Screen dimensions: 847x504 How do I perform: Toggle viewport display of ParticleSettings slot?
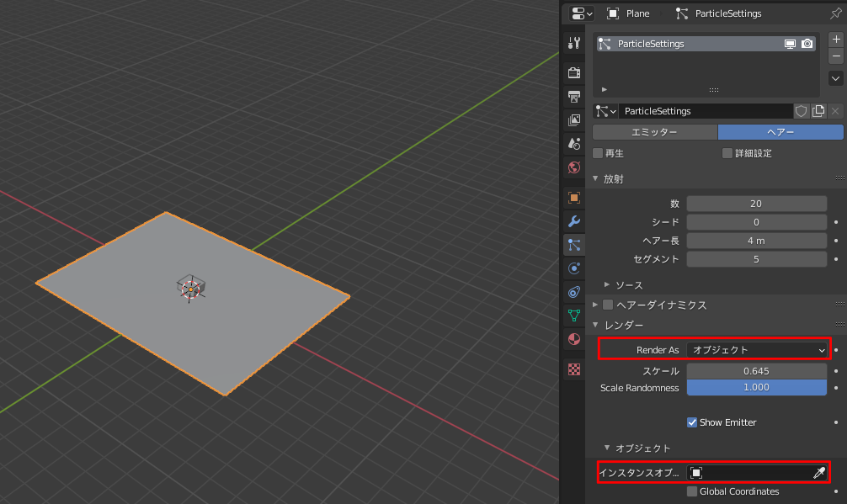tap(790, 44)
